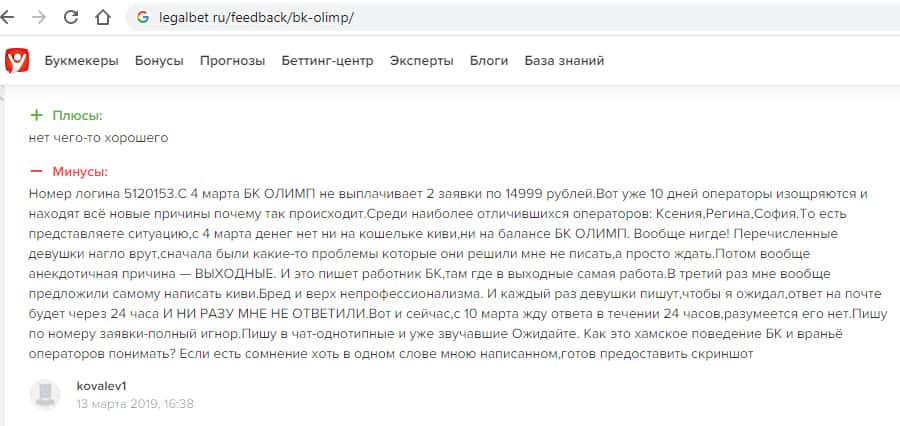Open the Эксперты menu
The height and width of the screenshot is (426, 900).
tap(421, 61)
